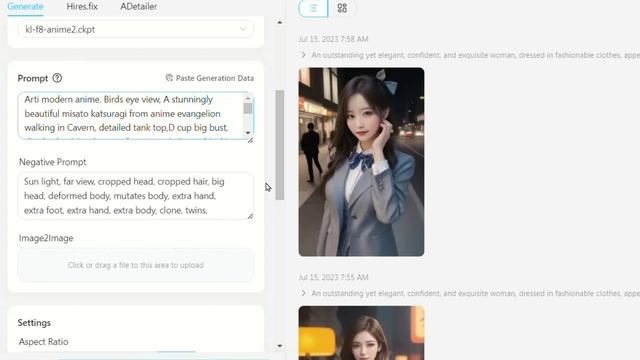Click the Paste Generation Data clipboard icon

click(x=169, y=78)
